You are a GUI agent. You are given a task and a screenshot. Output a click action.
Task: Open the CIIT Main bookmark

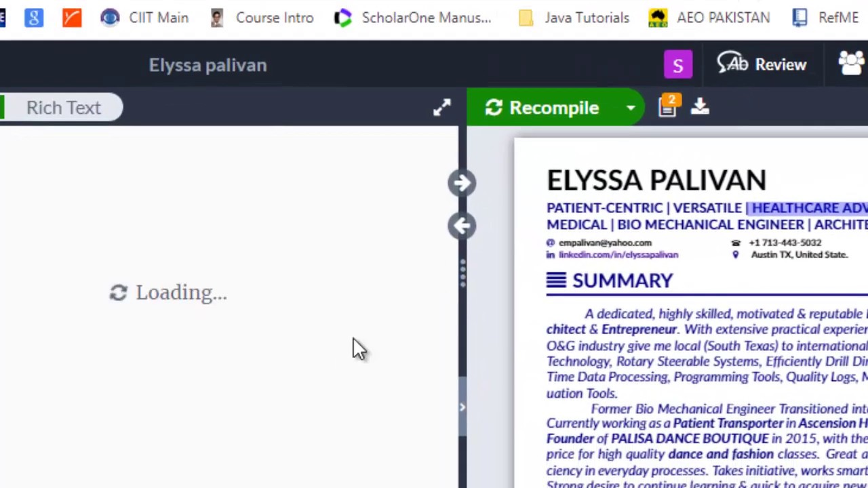[x=144, y=18]
